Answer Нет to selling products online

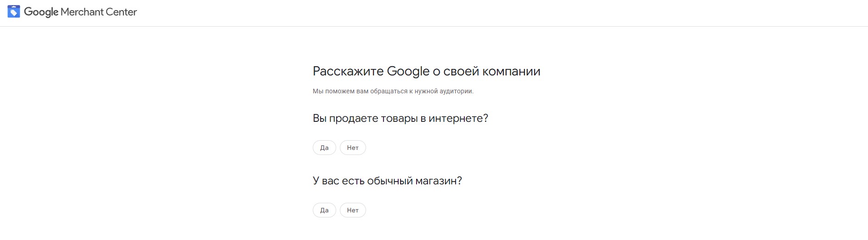click(353, 148)
